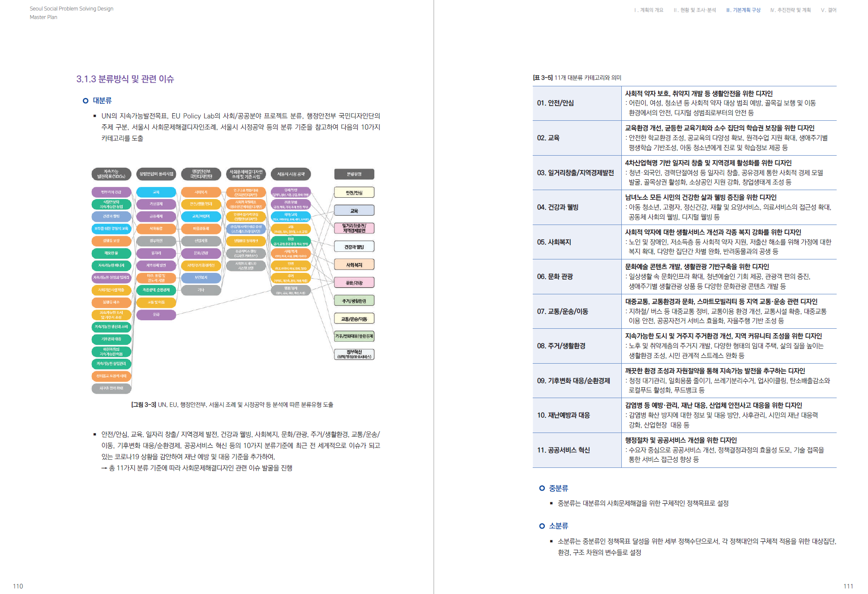
Task: Click the pink 문화/관광 box in the diagram
Action: (354, 283)
